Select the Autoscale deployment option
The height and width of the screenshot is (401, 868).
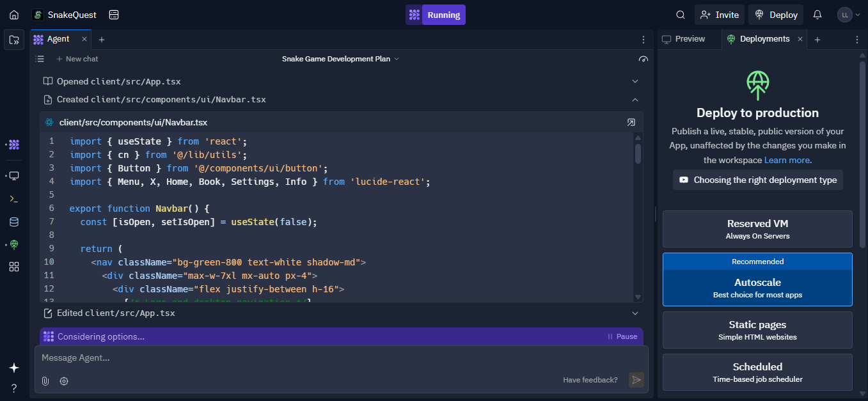coord(758,279)
